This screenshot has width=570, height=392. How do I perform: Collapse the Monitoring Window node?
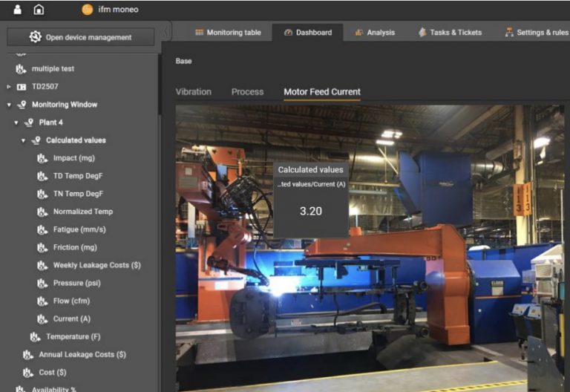click(9, 105)
